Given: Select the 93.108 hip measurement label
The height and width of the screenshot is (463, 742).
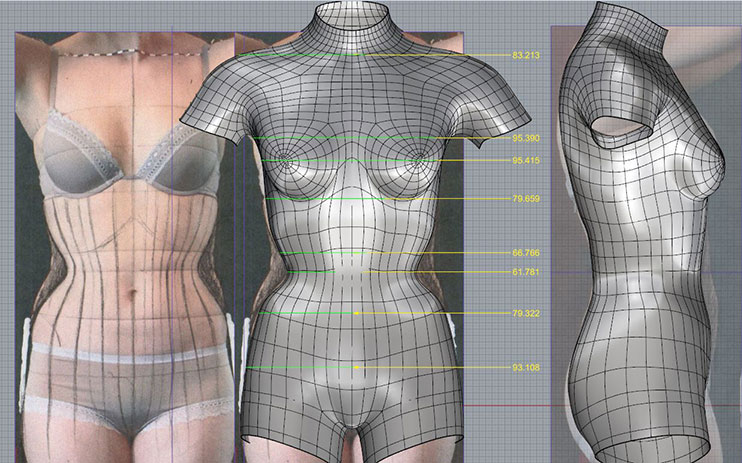Looking at the screenshot, I should (526, 368).
